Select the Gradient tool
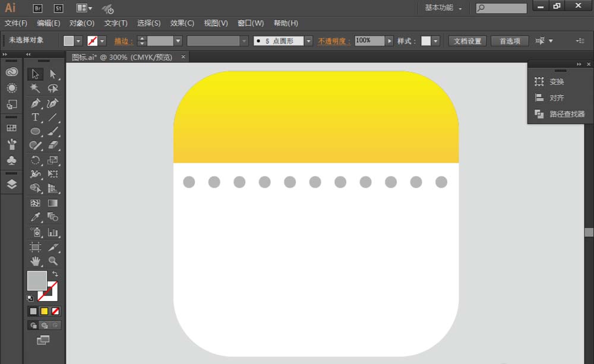The image size is (594, 364). click(53, 203)
